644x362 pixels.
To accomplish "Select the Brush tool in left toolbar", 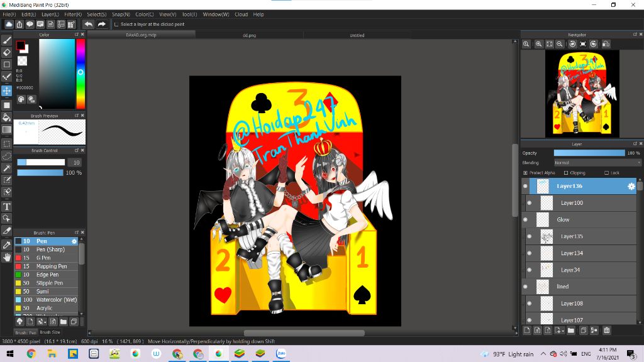I will 6,40.
